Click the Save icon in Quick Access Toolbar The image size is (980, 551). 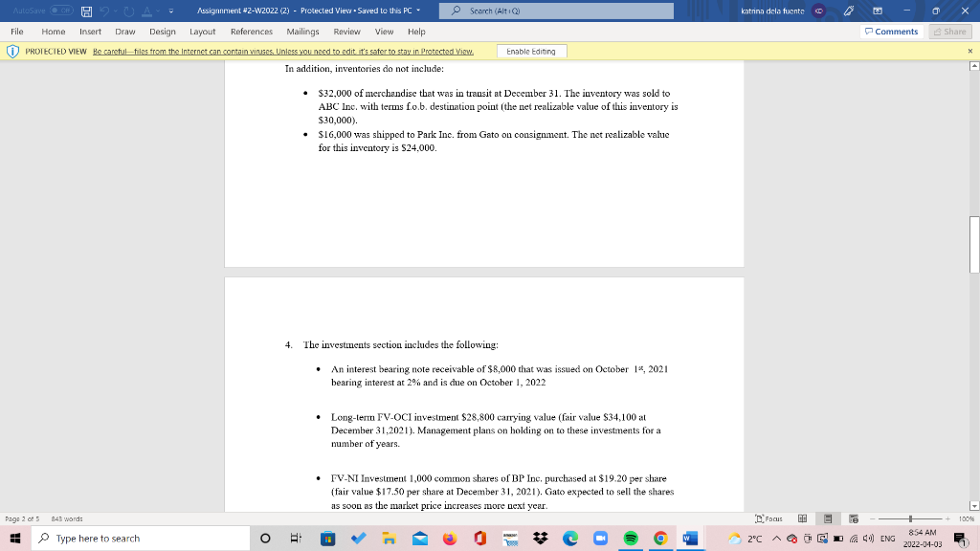coord(86,11)
